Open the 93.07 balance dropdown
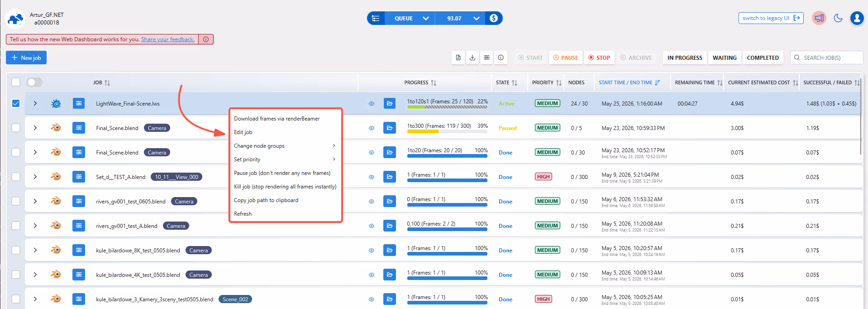868x309 pixels. 460,18
